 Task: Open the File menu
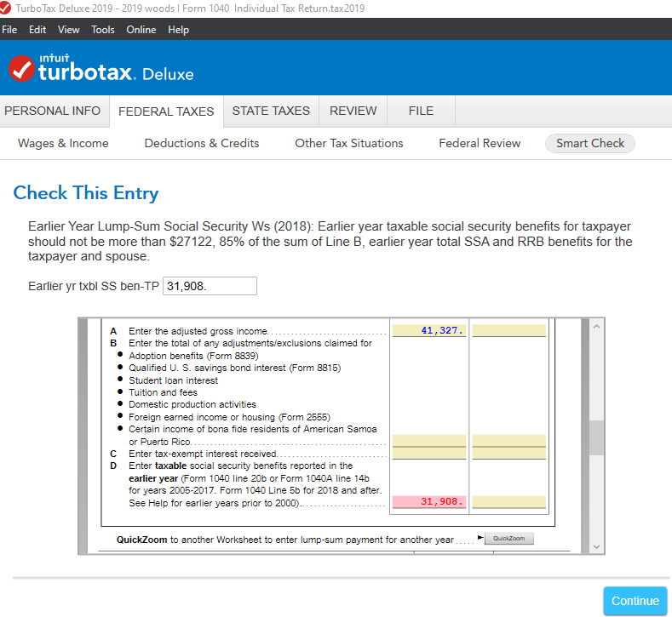click(x=9, y=30)
